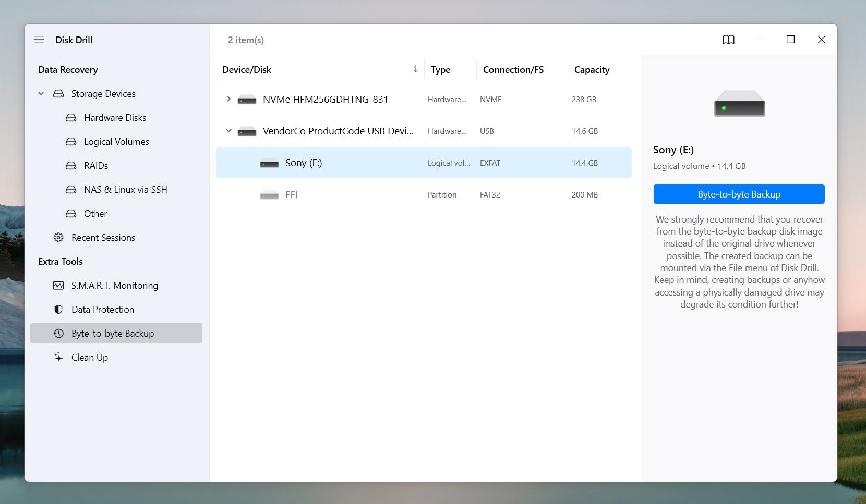Click the Hardware Disks drive icon

tap(71, 118)
